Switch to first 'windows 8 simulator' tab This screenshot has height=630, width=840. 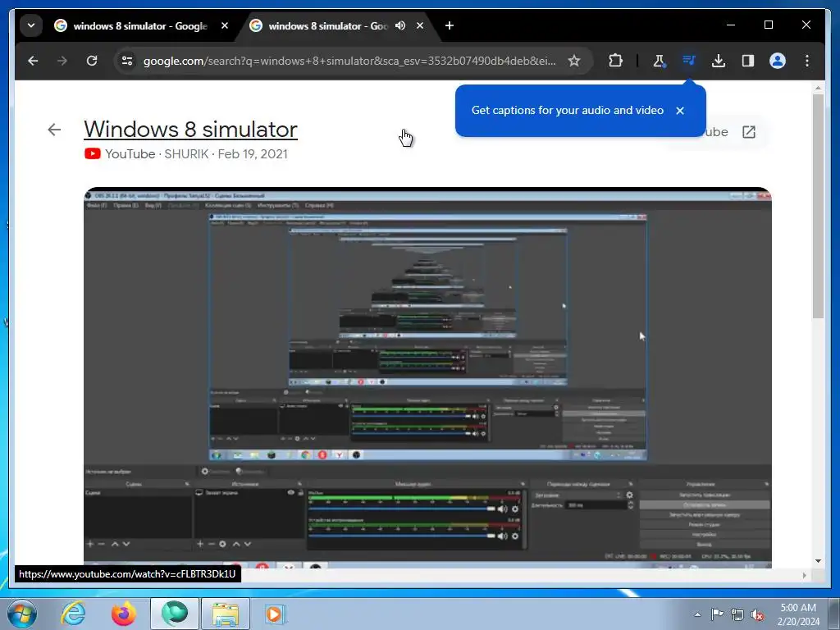click(140, 25)
